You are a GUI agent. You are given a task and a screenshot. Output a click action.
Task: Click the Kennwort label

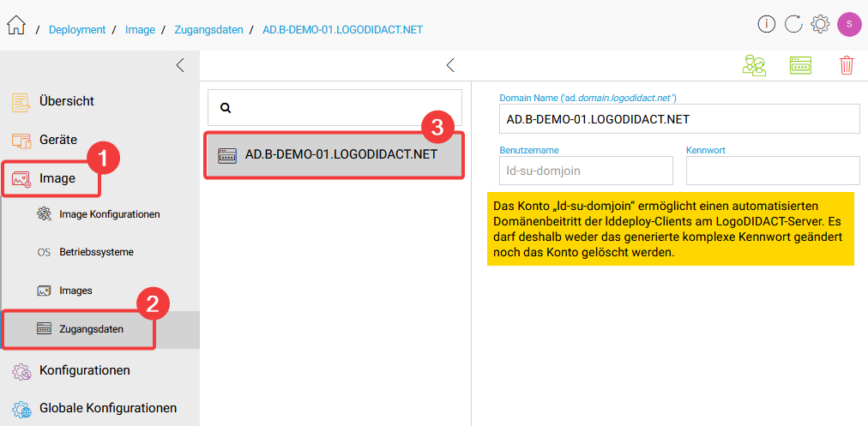[x=705, y=150]
